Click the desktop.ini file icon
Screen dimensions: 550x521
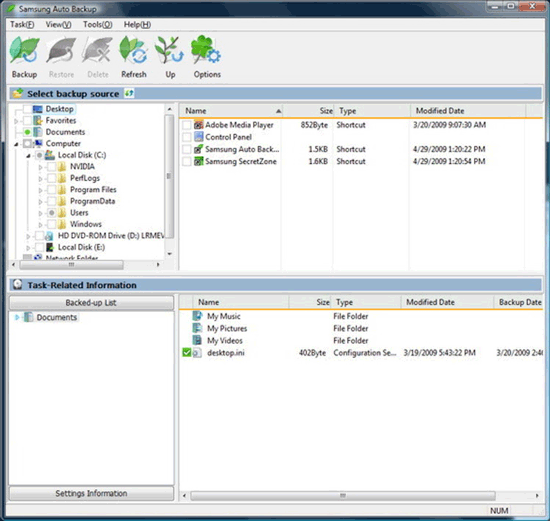[197, 353]
